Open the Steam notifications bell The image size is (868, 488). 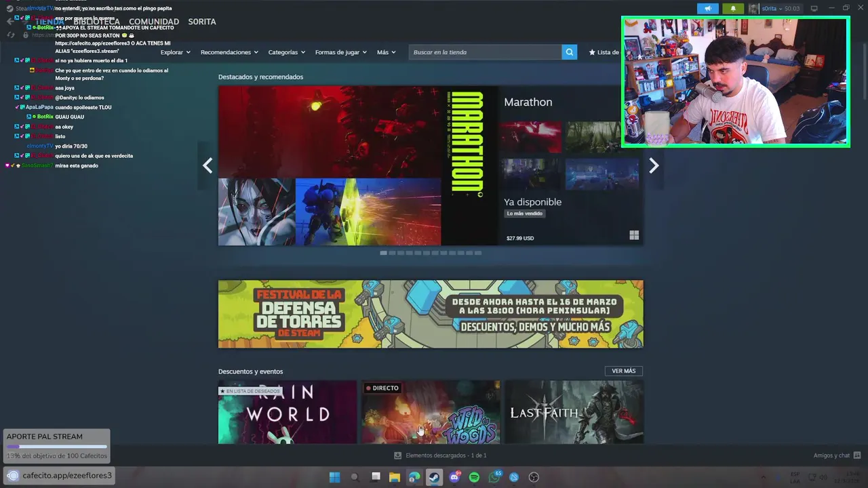point(732,9)
